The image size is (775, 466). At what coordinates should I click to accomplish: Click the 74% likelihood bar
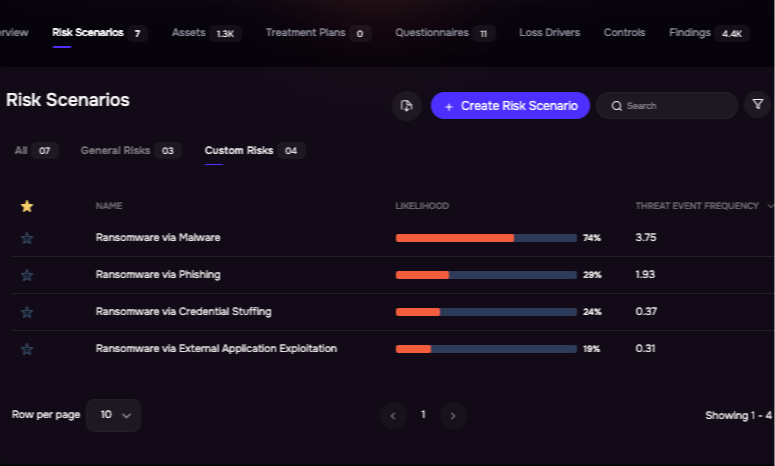(x=486, y=238)
